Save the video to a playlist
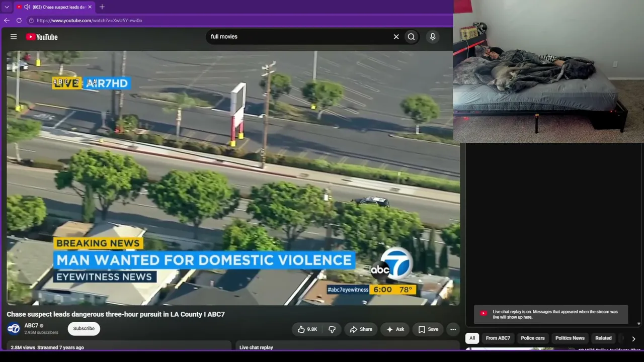Image resolution: width=644 pixels, height=362 pixels. click(x=429, y=329)
